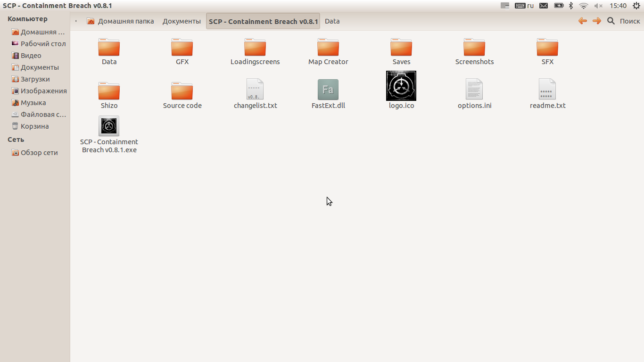Select the FastExt.dll file icon

[328, 90]
